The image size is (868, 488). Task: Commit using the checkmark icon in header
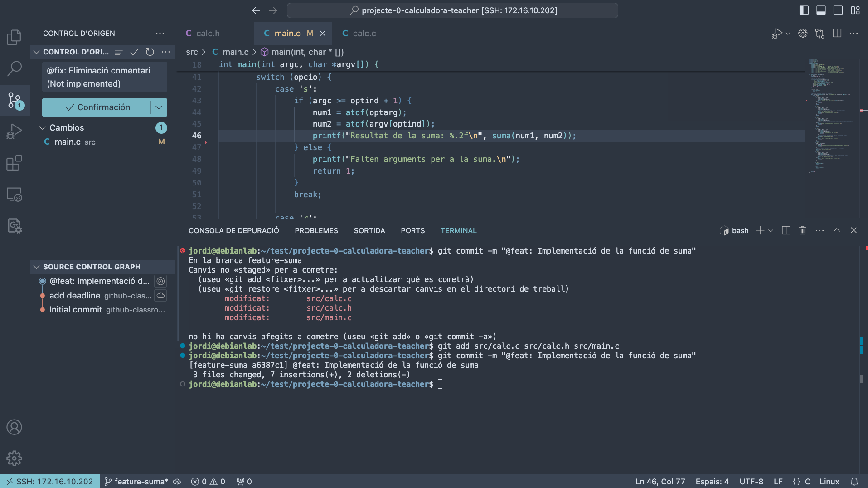[134, 52]
